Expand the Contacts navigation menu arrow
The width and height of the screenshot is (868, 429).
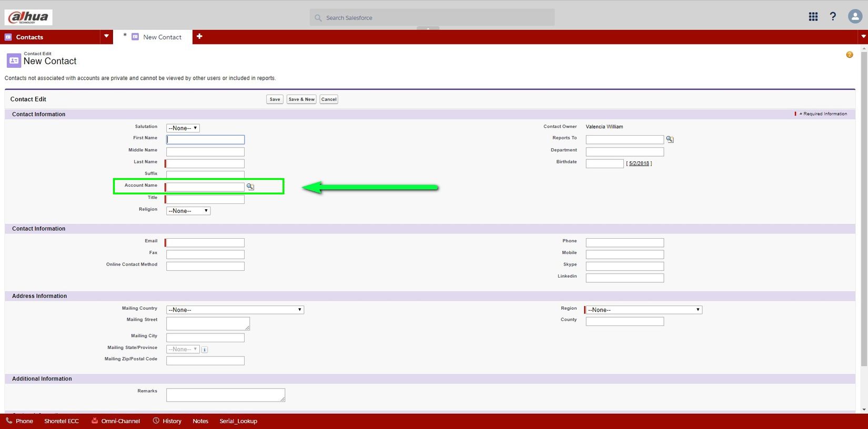coord(106,36)
